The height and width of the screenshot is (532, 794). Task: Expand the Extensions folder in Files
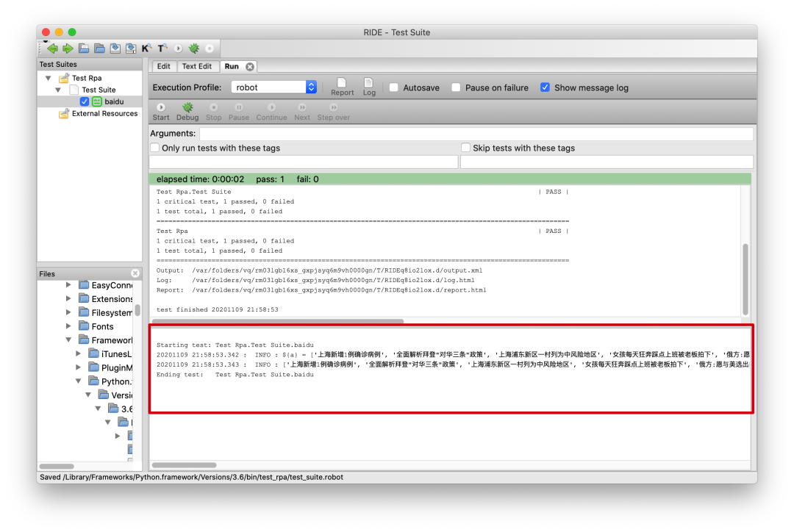[68, 298]
